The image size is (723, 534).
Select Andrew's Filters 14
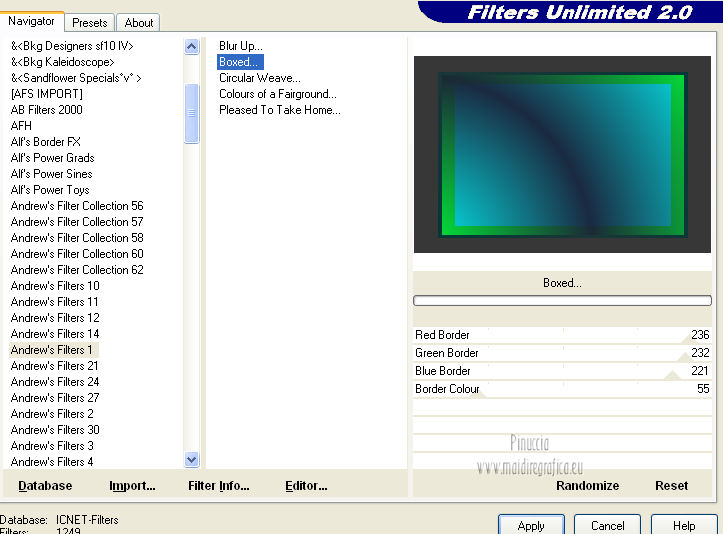pos(55,334)
